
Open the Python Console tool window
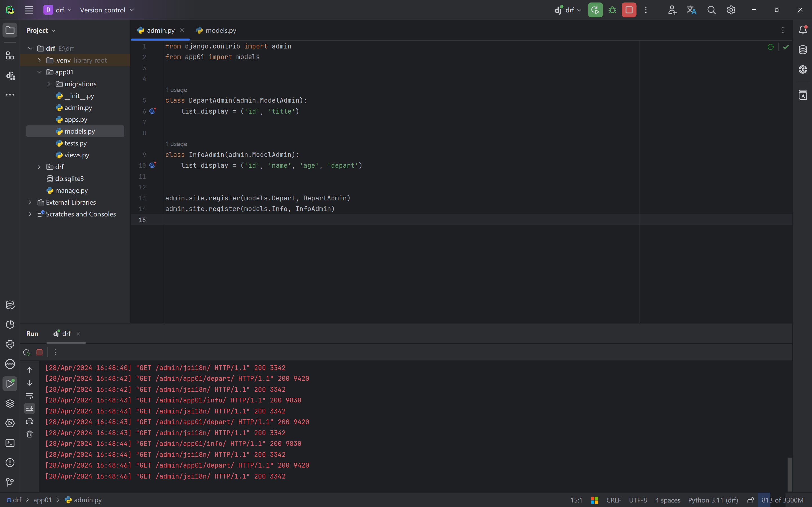pyautogui.click(x=10, y=344)
